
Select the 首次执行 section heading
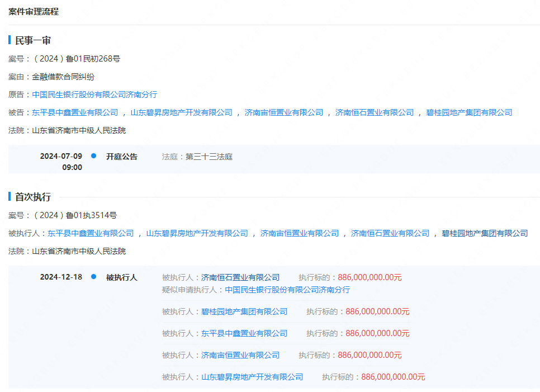(33, 197)
